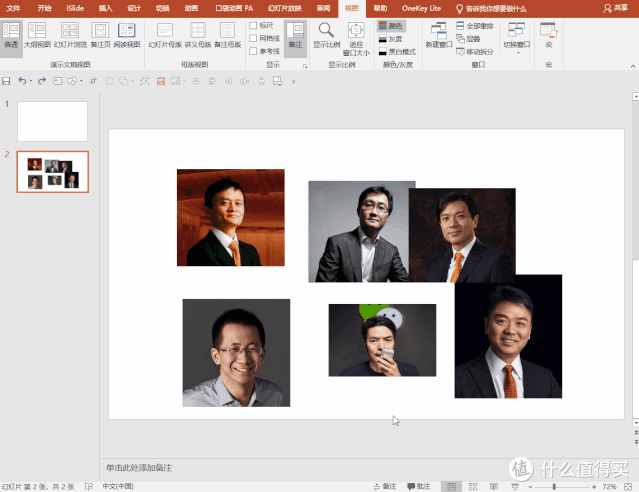
Task: Click the crop icon in quick toolbar
Action: (93, 81)
